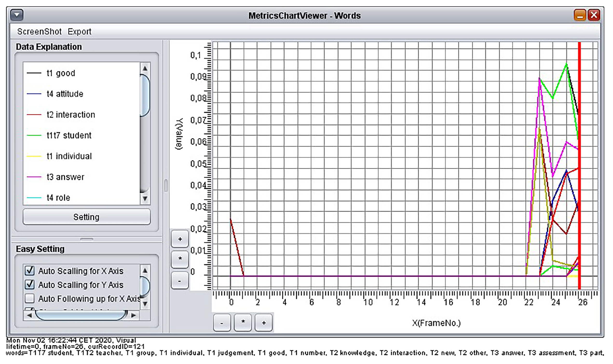Open the Export menu
The image size is (613, 364).
click(79, 32)
